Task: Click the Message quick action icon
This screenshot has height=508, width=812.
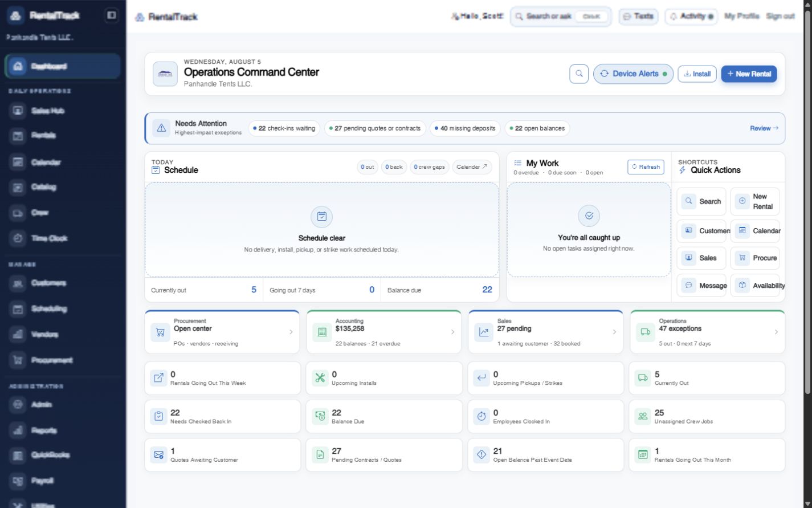Action: pos(688,285)
